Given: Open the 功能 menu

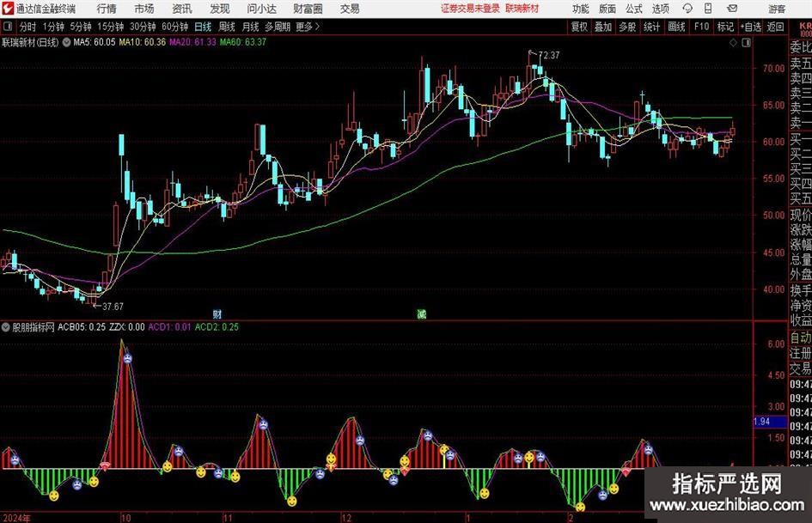Looking at the screenshot, I should tap(581, 9).
